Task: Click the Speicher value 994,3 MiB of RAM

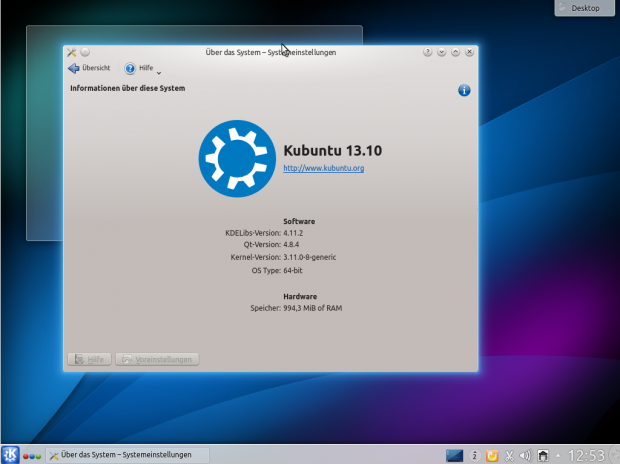Action: (x=312, y=308)
